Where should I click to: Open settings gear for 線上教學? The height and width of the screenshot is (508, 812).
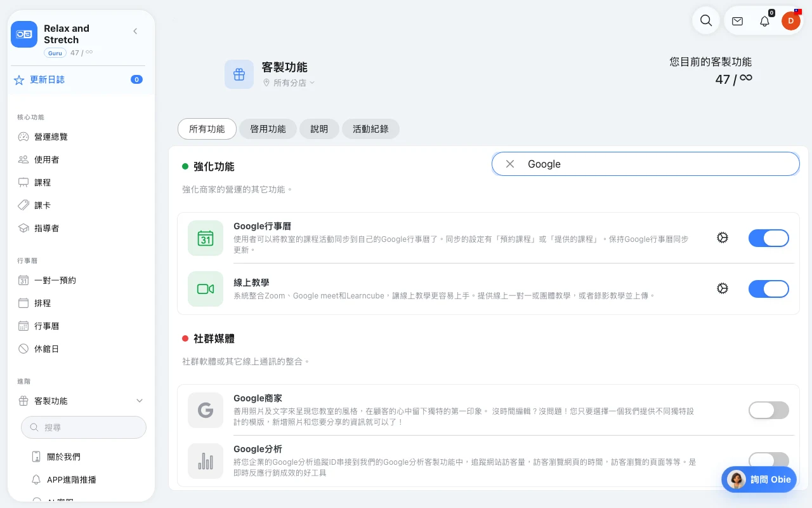(x=722, y=288)
